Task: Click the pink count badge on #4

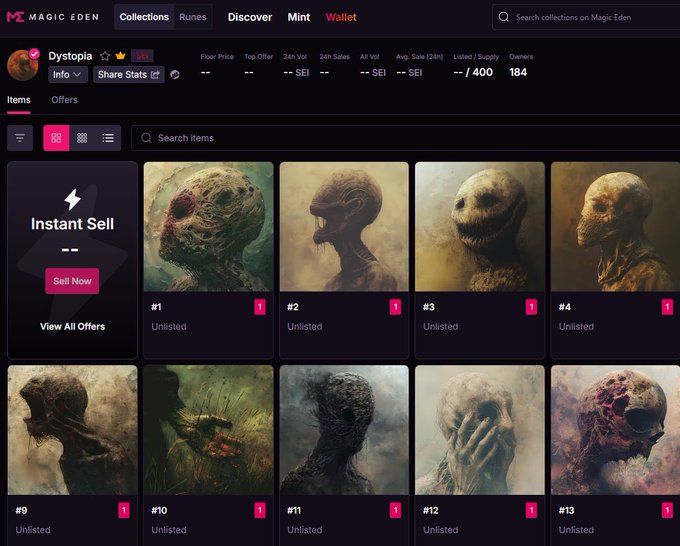Action: 667,307
